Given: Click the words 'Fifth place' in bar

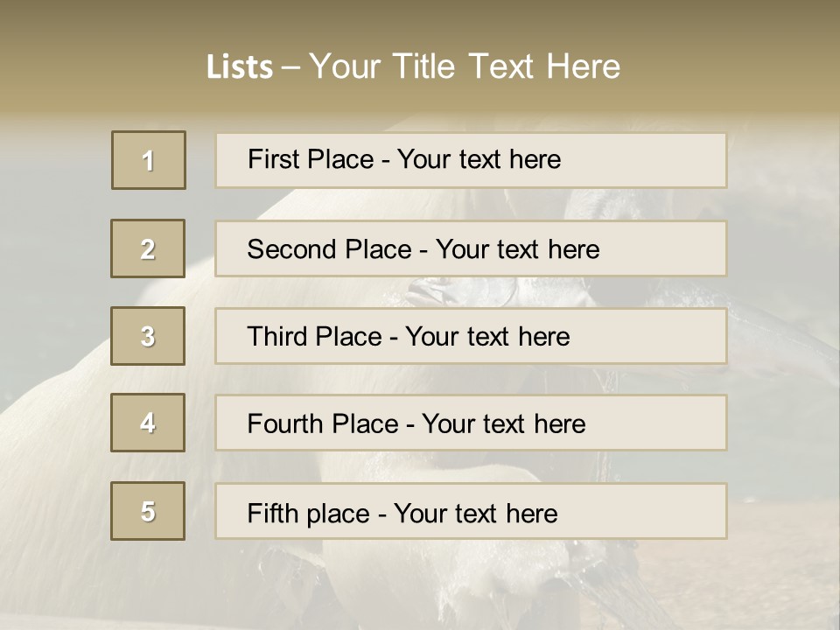Looking at the screenshot, I should coord(309,514).
